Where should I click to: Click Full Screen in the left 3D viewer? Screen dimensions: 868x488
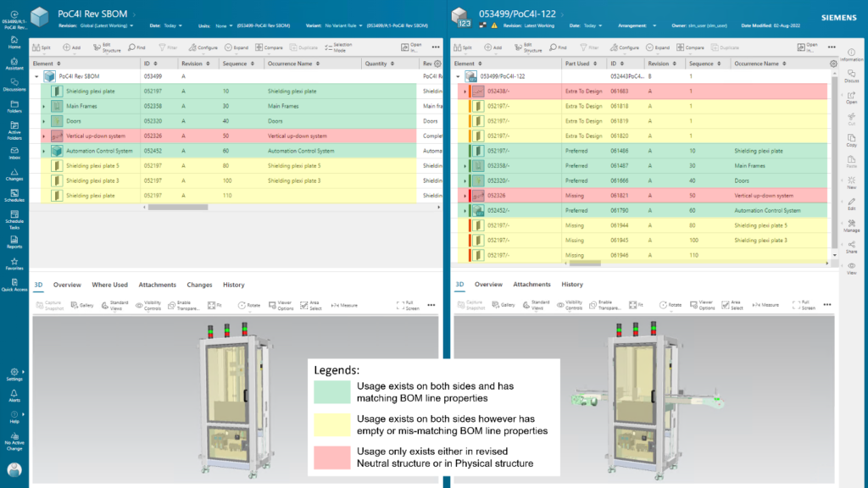[408, 305]
